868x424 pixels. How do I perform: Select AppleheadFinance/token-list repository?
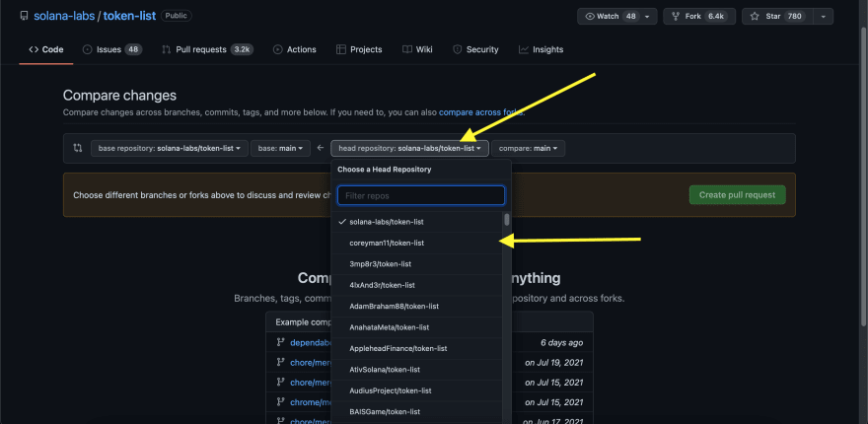point(417,349)
